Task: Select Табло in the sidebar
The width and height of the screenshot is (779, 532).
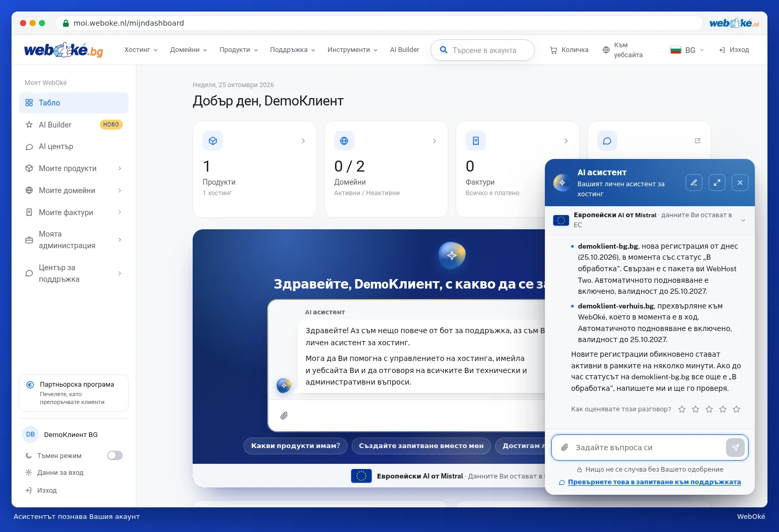Action: pos(73,103)
